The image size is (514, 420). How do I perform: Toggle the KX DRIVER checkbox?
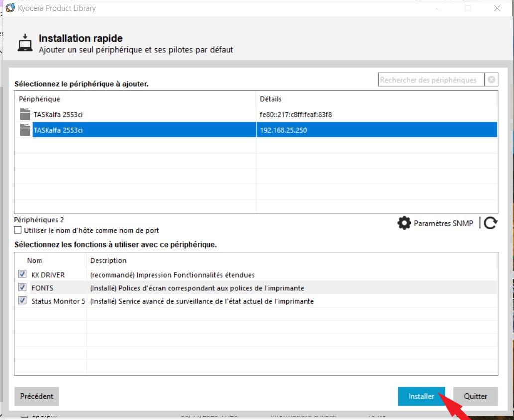coord(22,274)
